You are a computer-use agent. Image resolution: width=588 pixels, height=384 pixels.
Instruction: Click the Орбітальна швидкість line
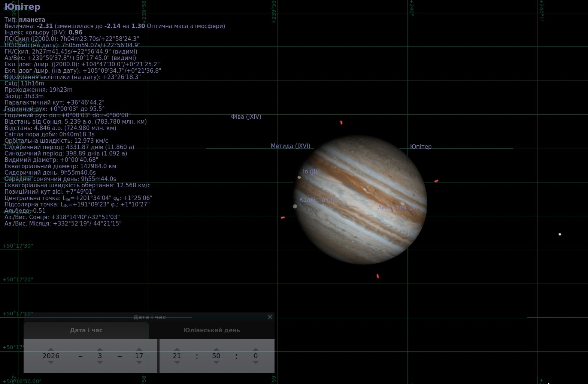click(56, 140)
